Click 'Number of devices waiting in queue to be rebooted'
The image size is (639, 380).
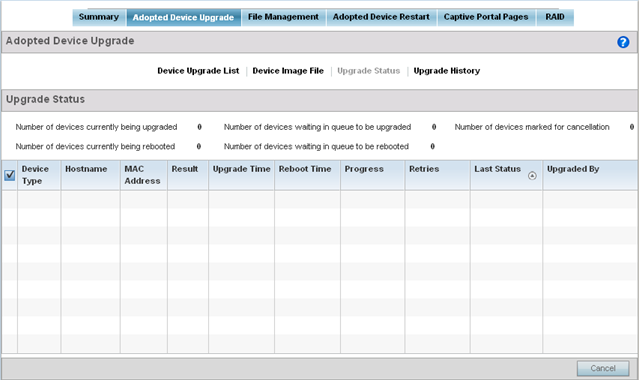[316, 146]
